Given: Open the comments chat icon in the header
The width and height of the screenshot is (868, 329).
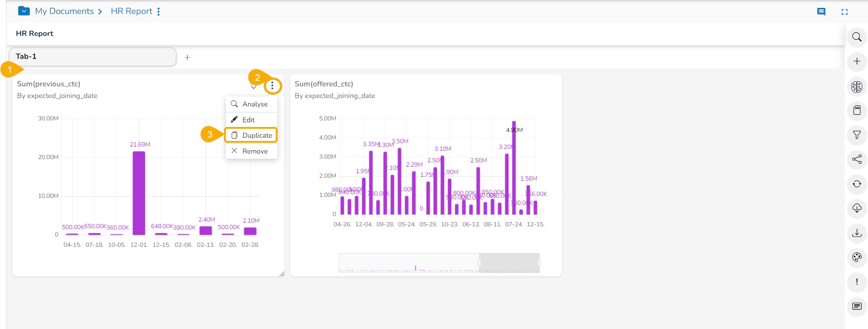Looking at the screenshot, I should (821, 12).
